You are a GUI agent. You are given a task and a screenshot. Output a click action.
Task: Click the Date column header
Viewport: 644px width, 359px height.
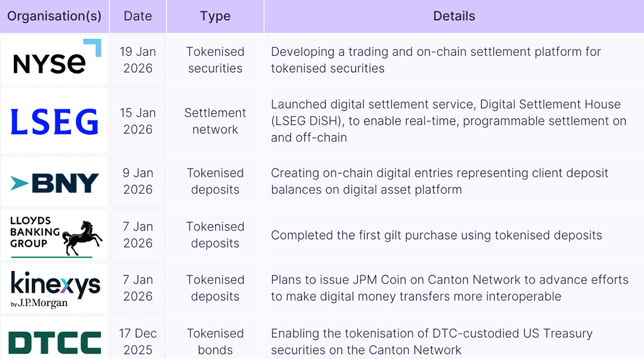pyautogui.click(x=138, y=16)
